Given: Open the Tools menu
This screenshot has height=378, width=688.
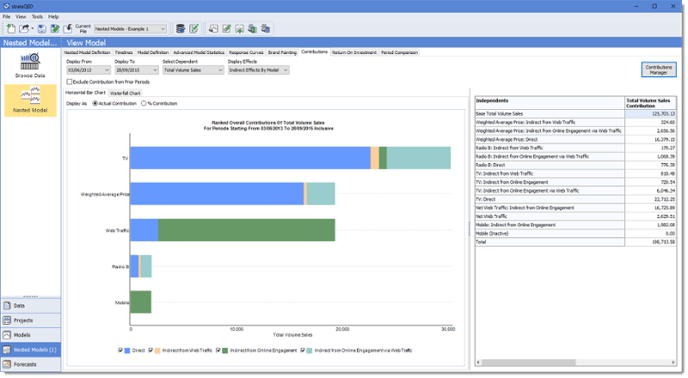Looking at the screenshot, I should 37,17.
